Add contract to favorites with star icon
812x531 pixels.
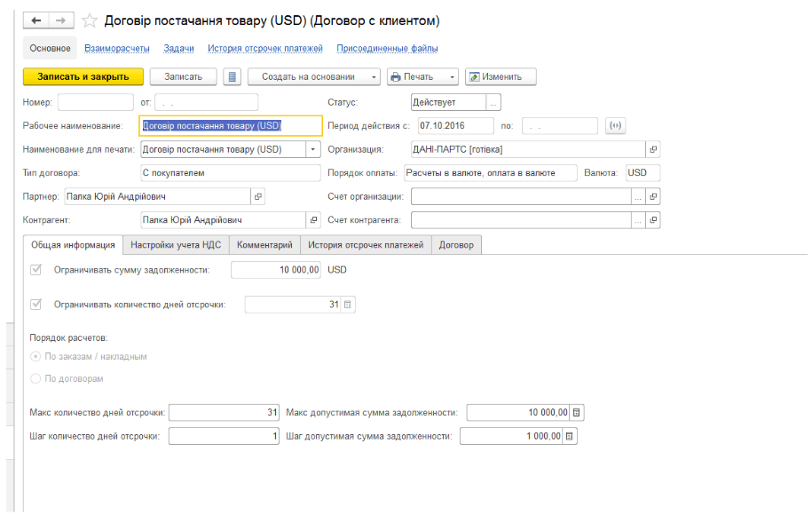coord(90,20)
